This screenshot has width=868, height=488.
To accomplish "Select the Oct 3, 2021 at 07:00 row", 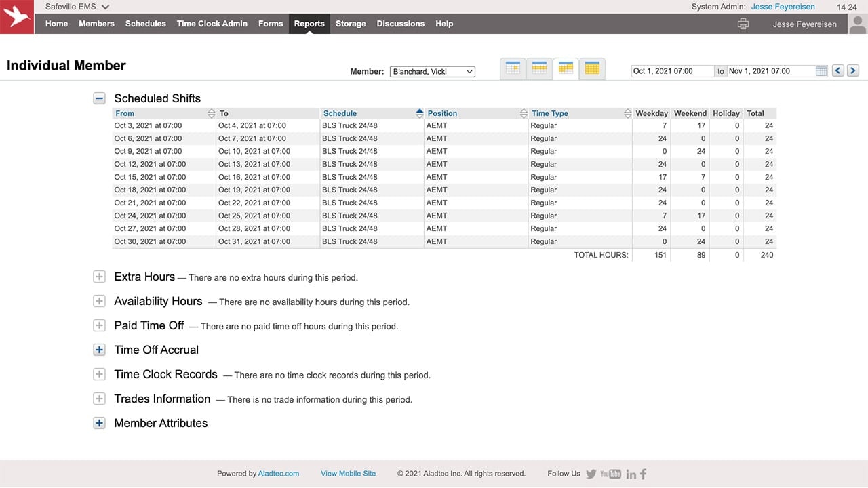I will [x=444, y=125].
